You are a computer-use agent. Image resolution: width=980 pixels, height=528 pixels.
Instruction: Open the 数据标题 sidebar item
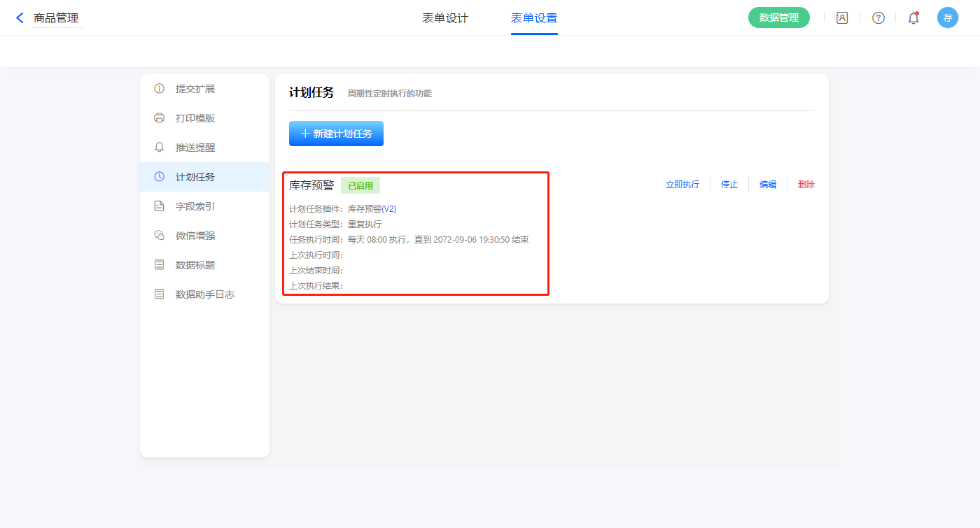pos(195,265)
